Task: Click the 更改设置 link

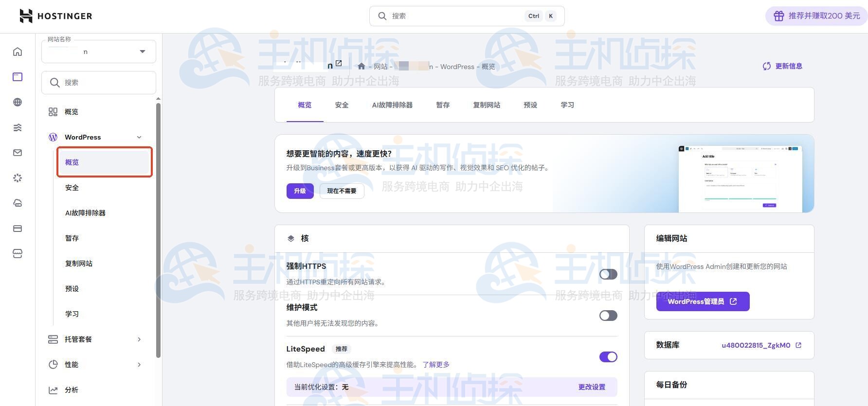Action: click(x=592, y=387)
